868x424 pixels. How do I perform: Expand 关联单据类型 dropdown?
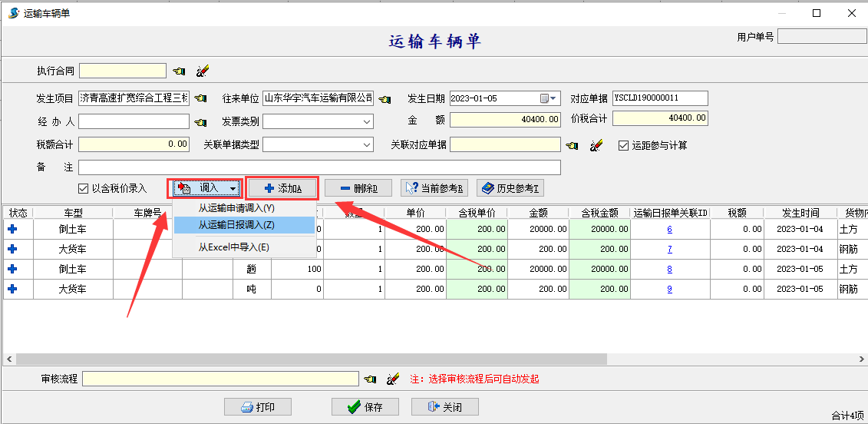366,145
